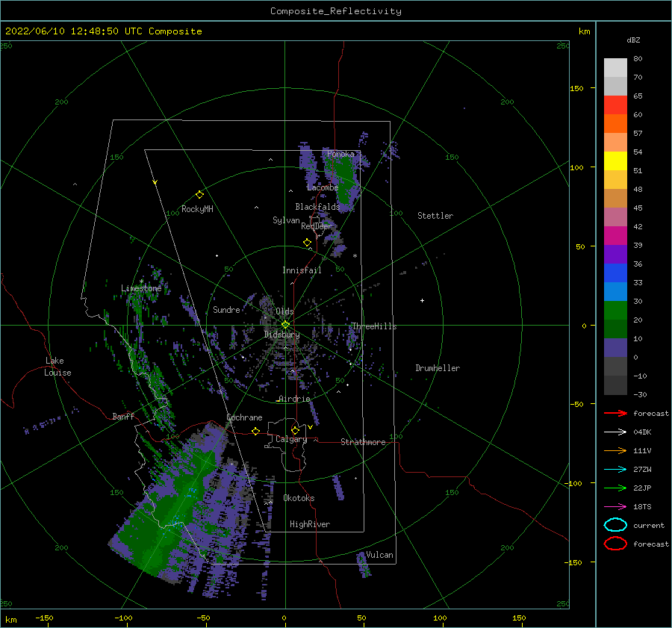The width and height of the screenshot is (672, 628).
Task: Click the asterisk marker near Limestone
Action: pos(141,282)
